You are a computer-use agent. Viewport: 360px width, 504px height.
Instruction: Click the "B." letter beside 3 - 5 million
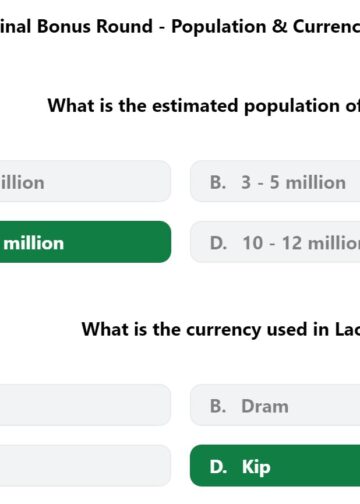[218, 182]
